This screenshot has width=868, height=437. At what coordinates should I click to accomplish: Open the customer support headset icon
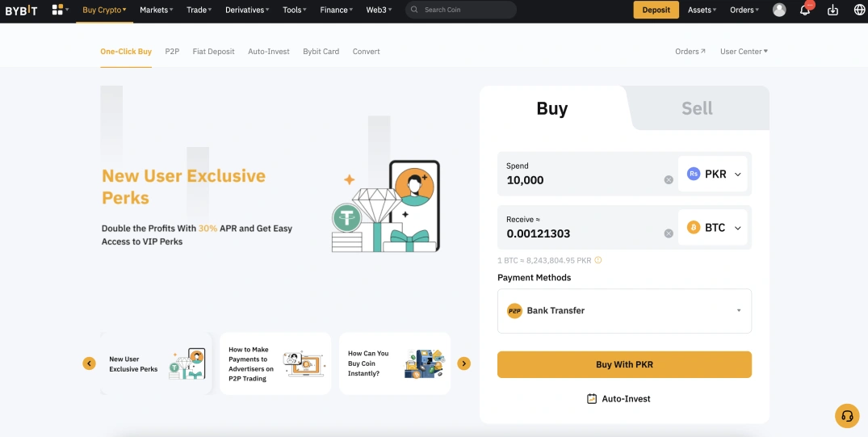coord(847,416)
